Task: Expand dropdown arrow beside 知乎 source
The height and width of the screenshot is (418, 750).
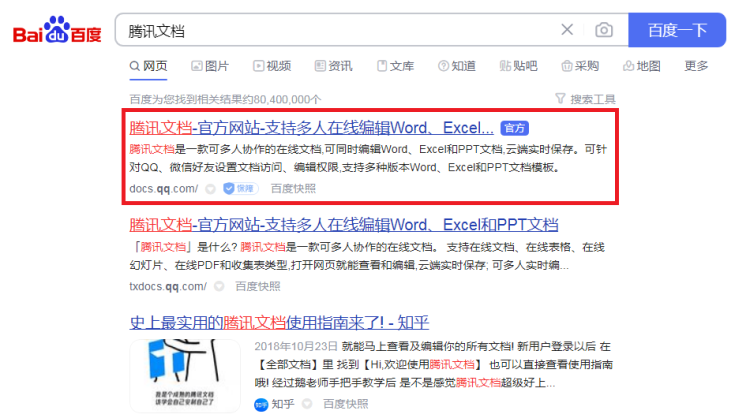Action: point(307,404)
